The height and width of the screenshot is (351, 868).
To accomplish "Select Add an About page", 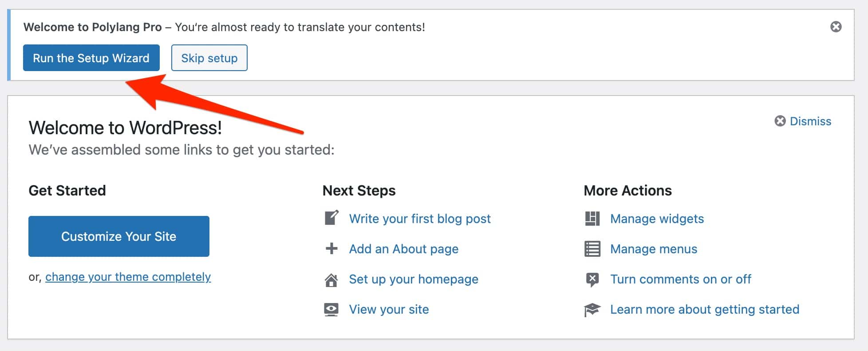I will [403, 249].
